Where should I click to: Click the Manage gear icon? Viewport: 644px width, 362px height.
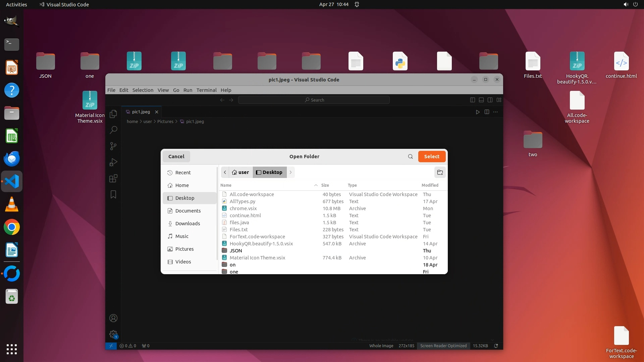(113, 334)
